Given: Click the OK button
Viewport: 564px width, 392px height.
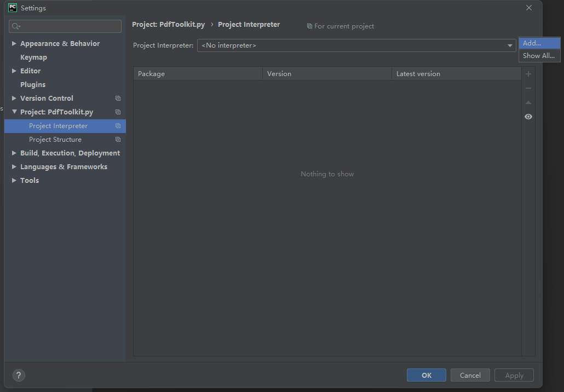Looking at the screenshot, I should 426,376.
